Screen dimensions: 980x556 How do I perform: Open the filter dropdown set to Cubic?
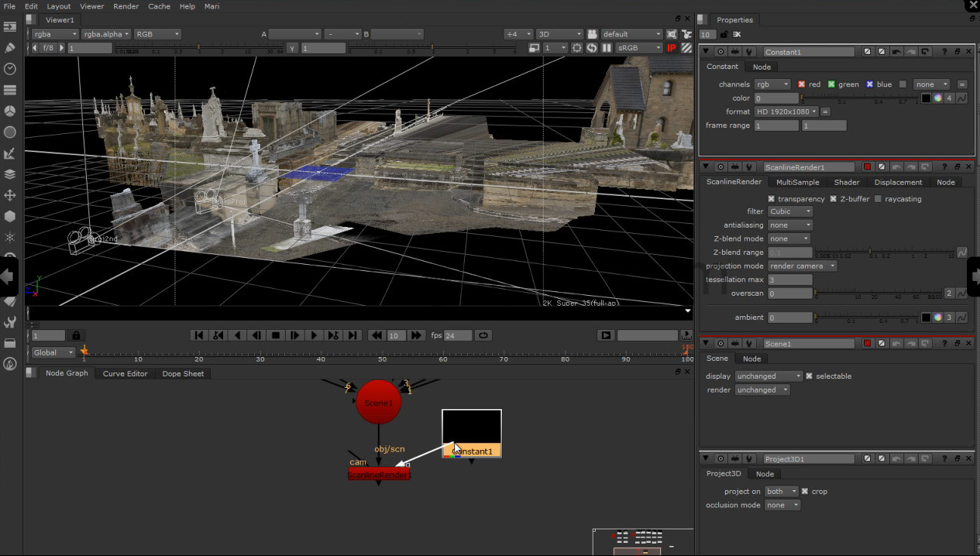pyautogui.click(x=790, y=211)
